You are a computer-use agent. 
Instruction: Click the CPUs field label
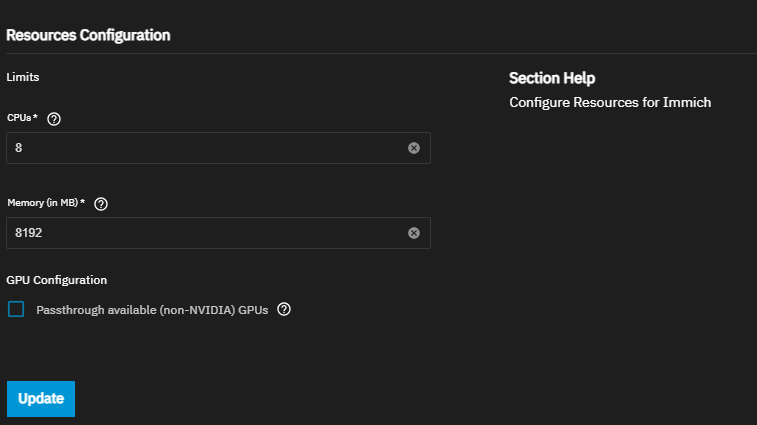click(x=19, y=118)
